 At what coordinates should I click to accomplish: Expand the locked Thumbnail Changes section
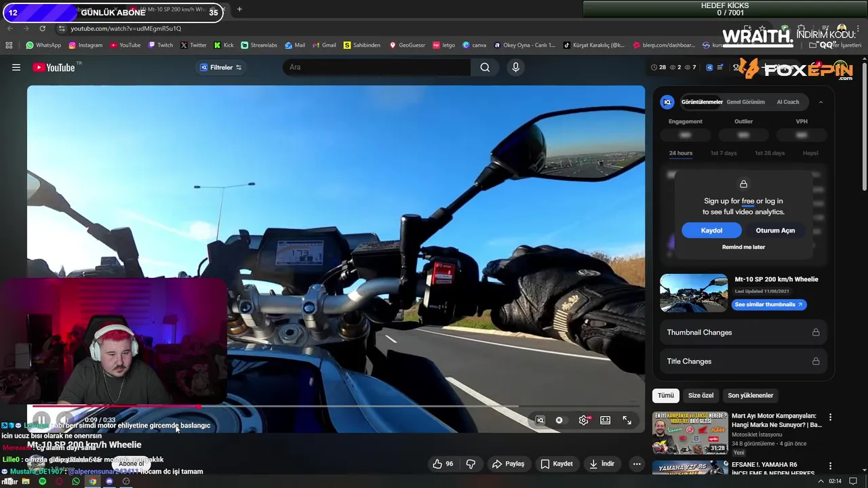pos(743,332)
